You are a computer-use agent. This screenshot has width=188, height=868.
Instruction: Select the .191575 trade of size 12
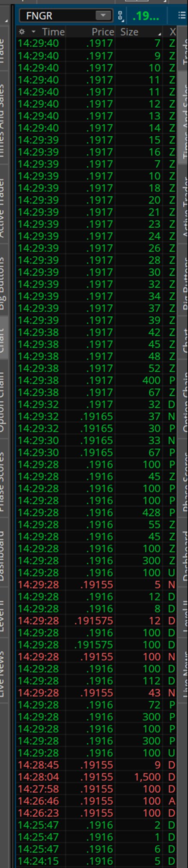tap(96, 621)
